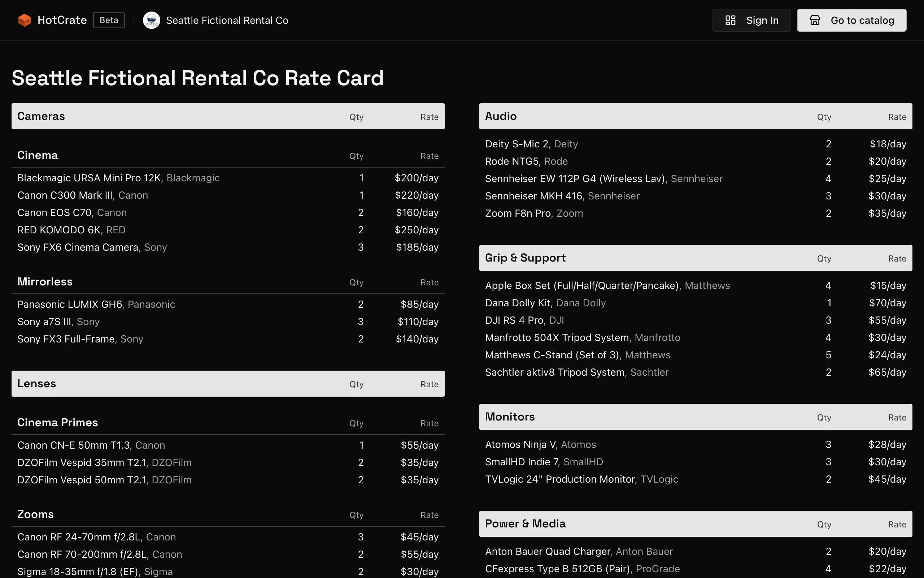This screenshot has height=578, width=924.
Task: Click the Mirrorless subcategory heading
Action: coord(45,282)
